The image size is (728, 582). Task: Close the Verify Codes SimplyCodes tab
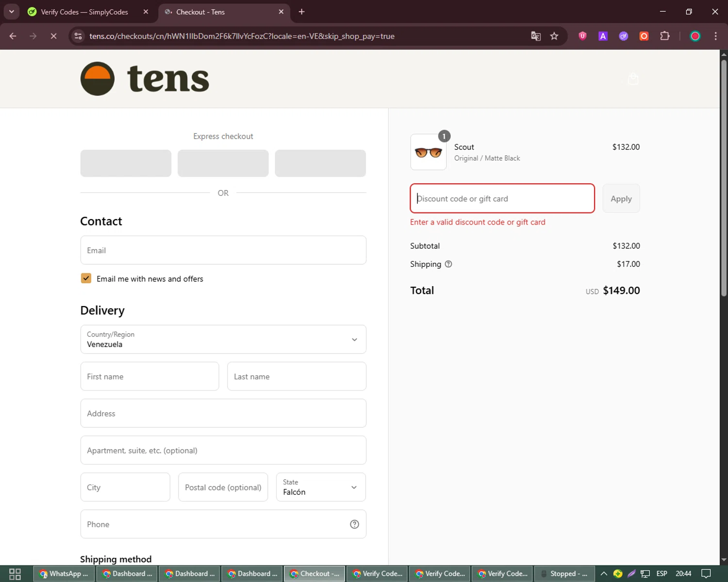point(146,12)
